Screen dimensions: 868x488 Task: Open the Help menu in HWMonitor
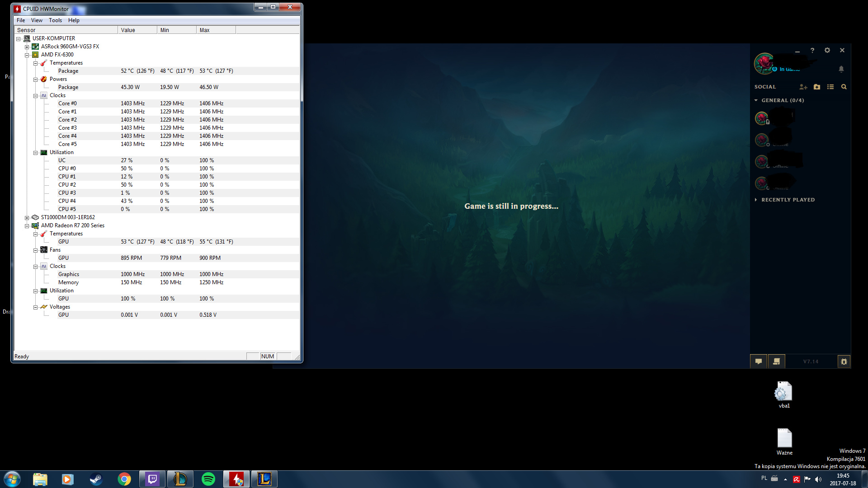point(74,20)
